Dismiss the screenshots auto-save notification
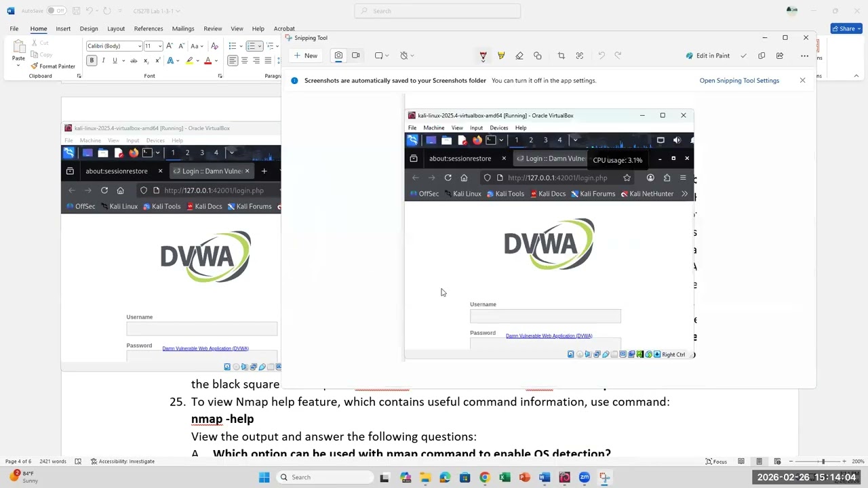868x488 pixels. (x=802, y=80)
